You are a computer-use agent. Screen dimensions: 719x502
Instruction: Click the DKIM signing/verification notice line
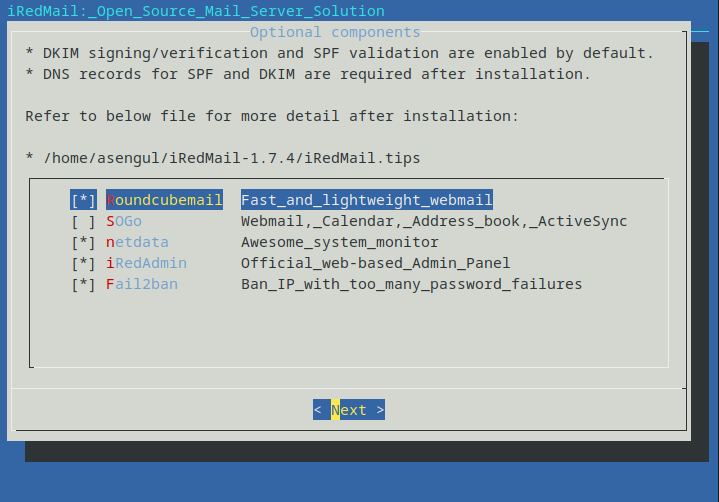tap(339, 53)
